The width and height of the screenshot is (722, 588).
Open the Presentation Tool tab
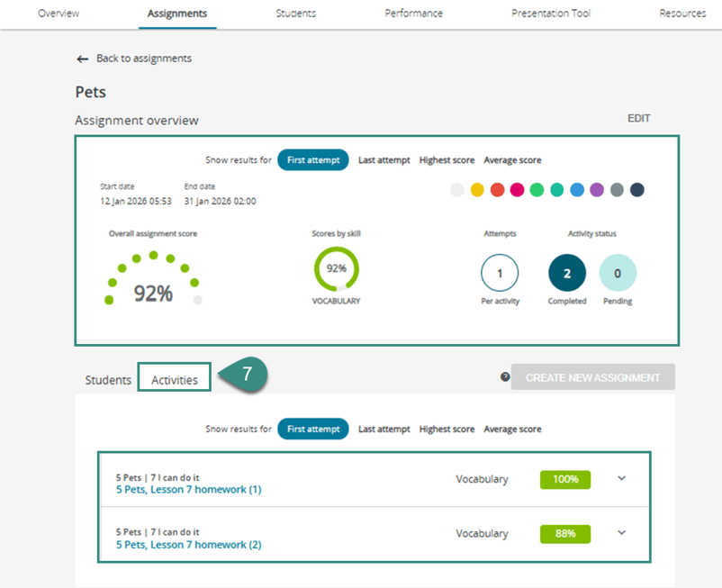551,14
